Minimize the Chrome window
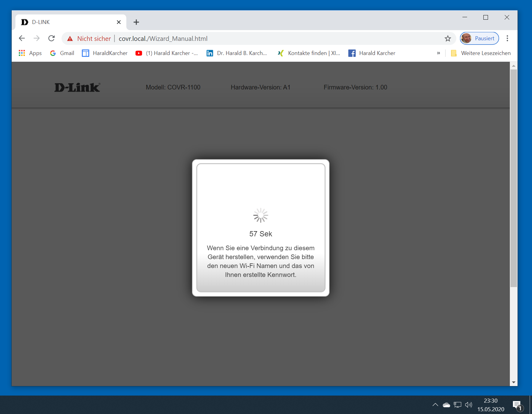532x414 pixels. coord(465,17)
